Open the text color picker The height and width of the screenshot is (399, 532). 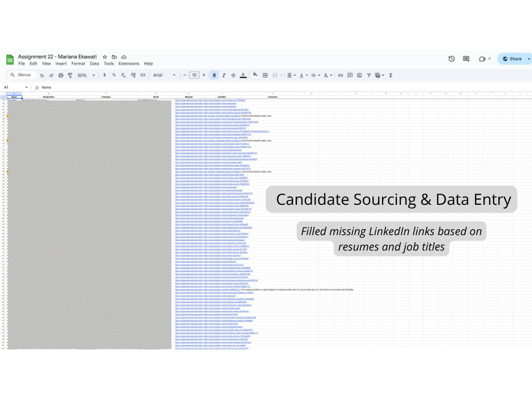[243, 76]
